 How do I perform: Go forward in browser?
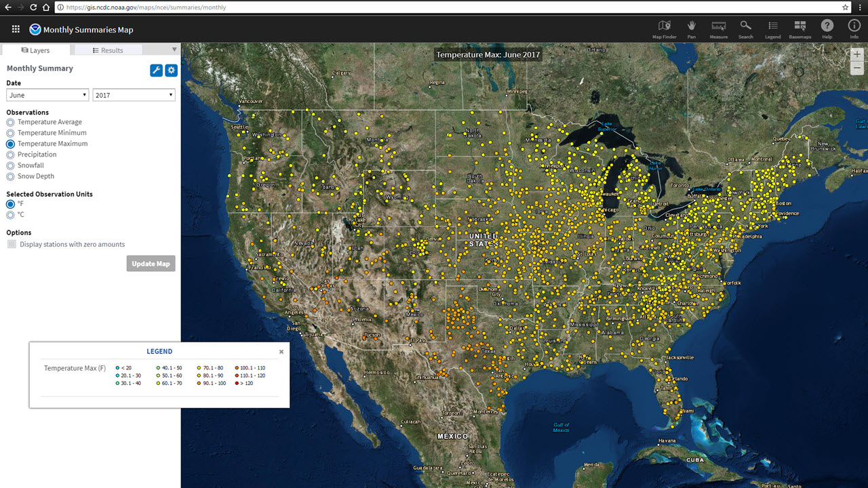pos(20,7)
